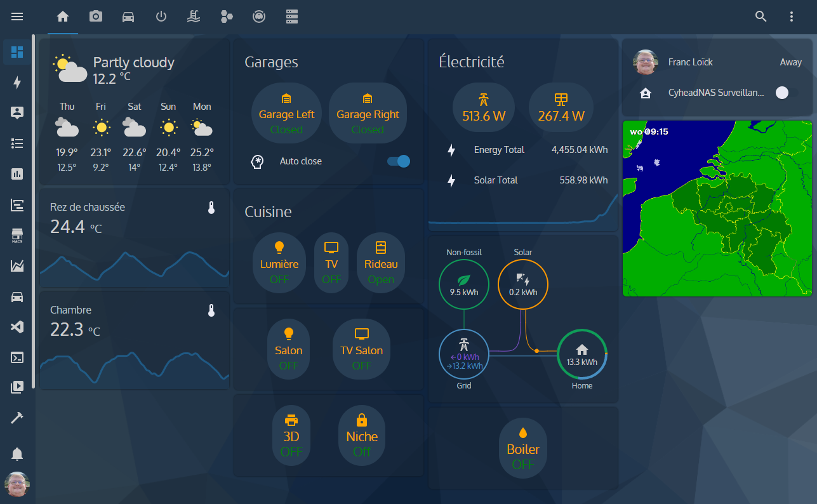Expand the sidebar with hamburger menu
This screenshot has width=817, height=504.
(x=17, y=17)
